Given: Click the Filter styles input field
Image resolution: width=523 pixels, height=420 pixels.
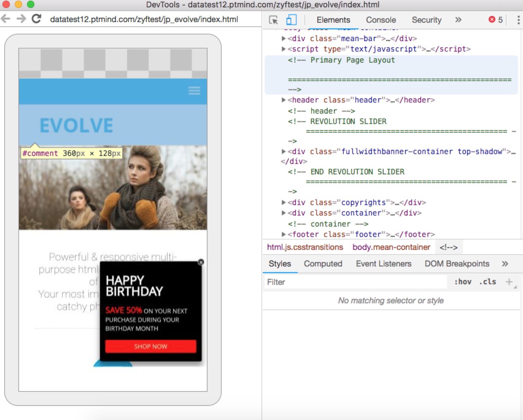Looking at the screenshot, I should point(356,282).
